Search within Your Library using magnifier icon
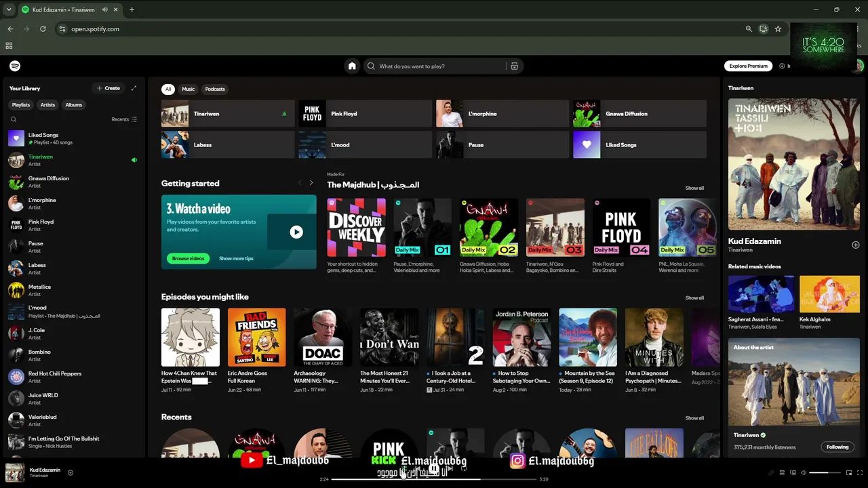 point(14,119)
